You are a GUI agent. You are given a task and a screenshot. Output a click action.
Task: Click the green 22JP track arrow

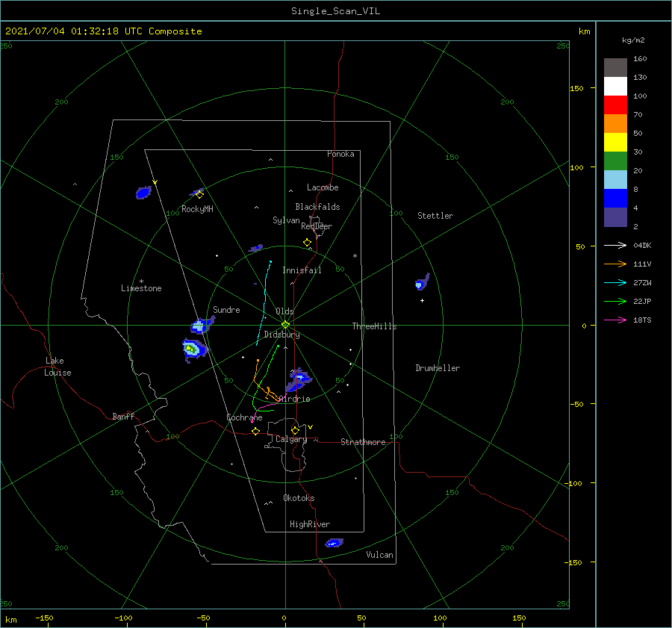pyautogui.click(x=615, y=302)
